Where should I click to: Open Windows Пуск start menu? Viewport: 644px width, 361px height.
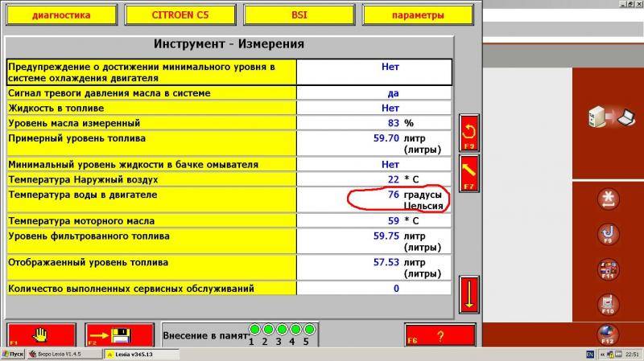(x=13, y=355)
